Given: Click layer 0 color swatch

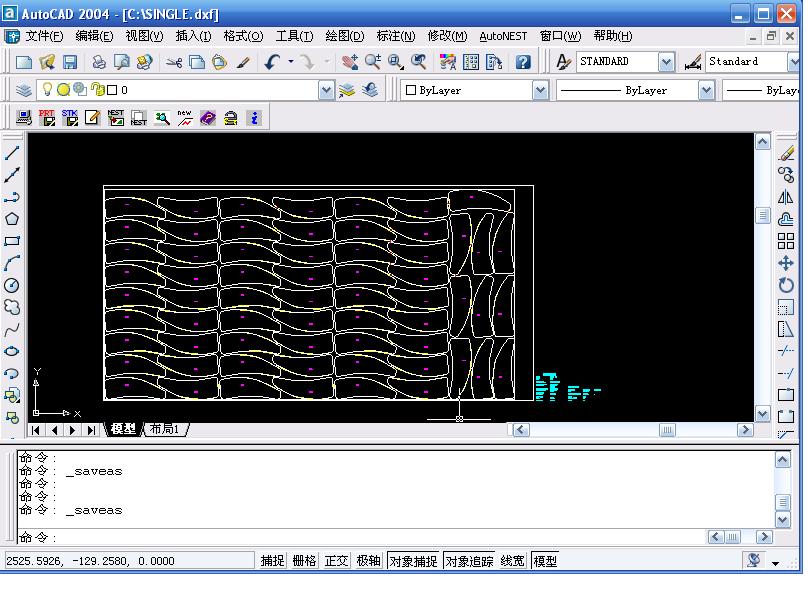Looking at the screenshot, I should click(x=112, y=90).
